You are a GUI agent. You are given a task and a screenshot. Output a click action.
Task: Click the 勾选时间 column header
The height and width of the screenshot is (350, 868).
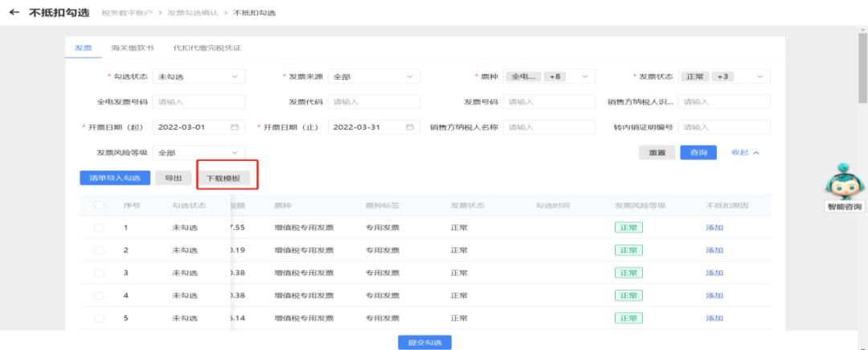coord(552,205)
